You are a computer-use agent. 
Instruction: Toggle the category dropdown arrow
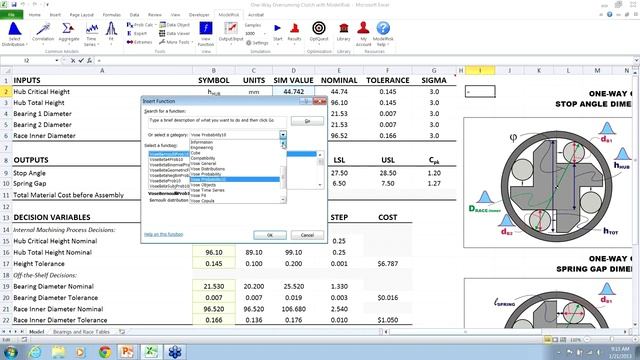tap(282, 135)
